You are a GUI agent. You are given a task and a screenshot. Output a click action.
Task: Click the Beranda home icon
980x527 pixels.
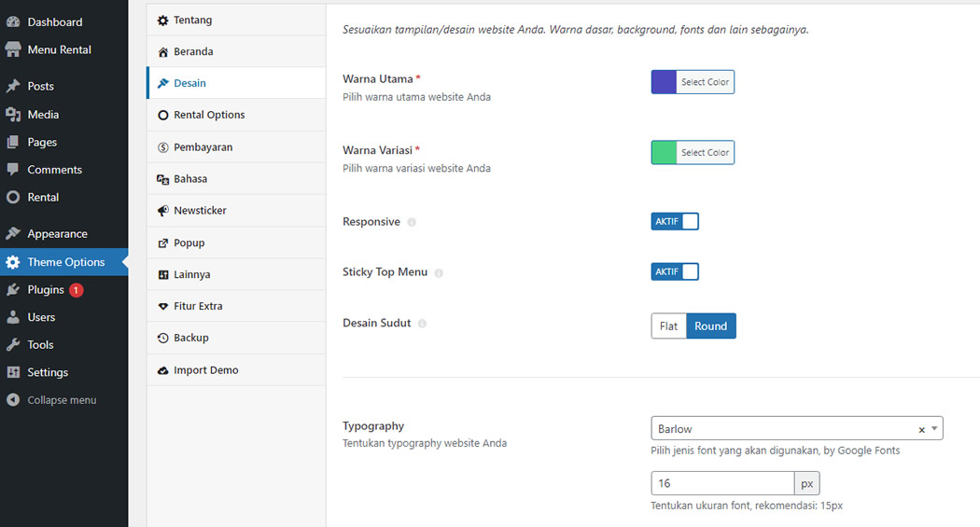(163, 52)
